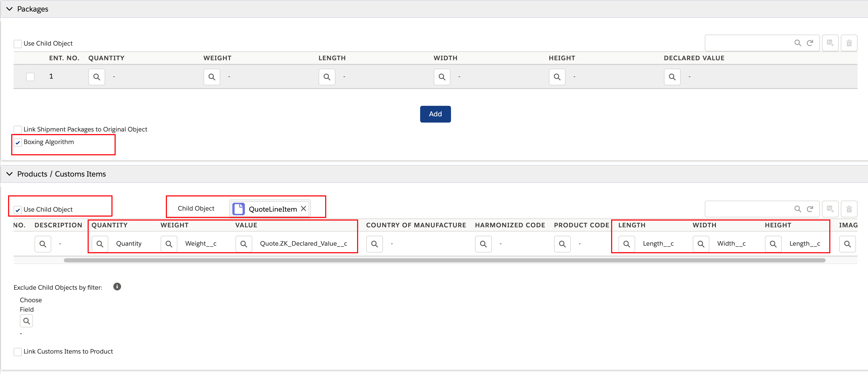The width and height of the screenshot is (868, 374).
Task: Click the Quote.ZK_Declared_Value__c value text
Action: (303, 244)
